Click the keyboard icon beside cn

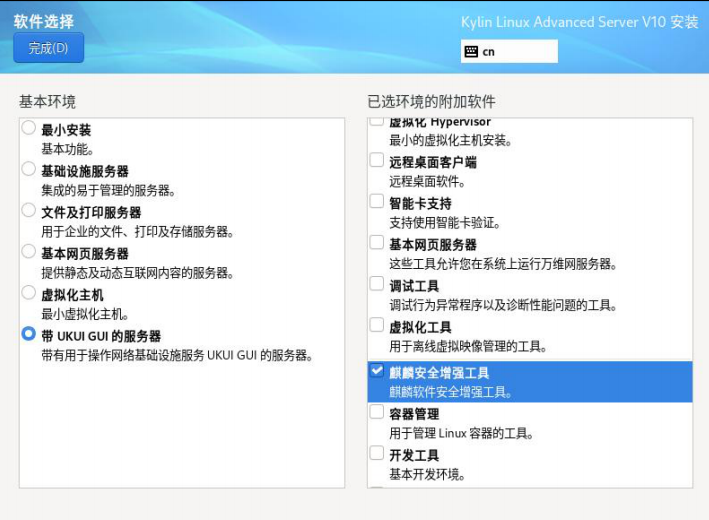tap(471, 52)
